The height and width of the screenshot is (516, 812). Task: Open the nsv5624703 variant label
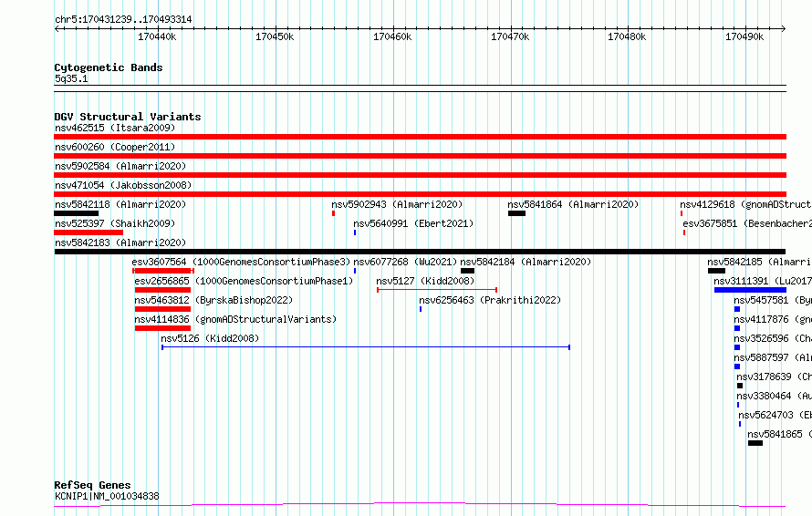775,415
